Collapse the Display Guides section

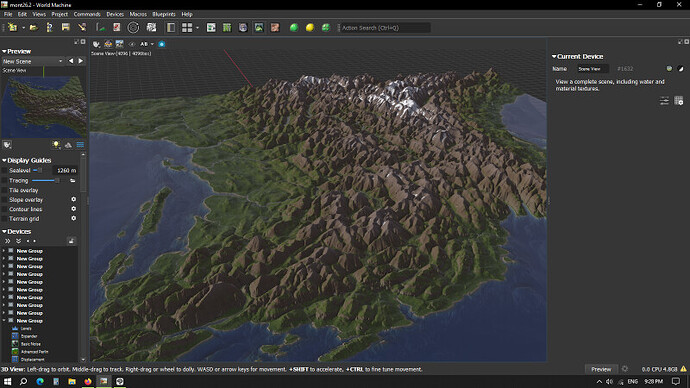click(x=4, y=160)
